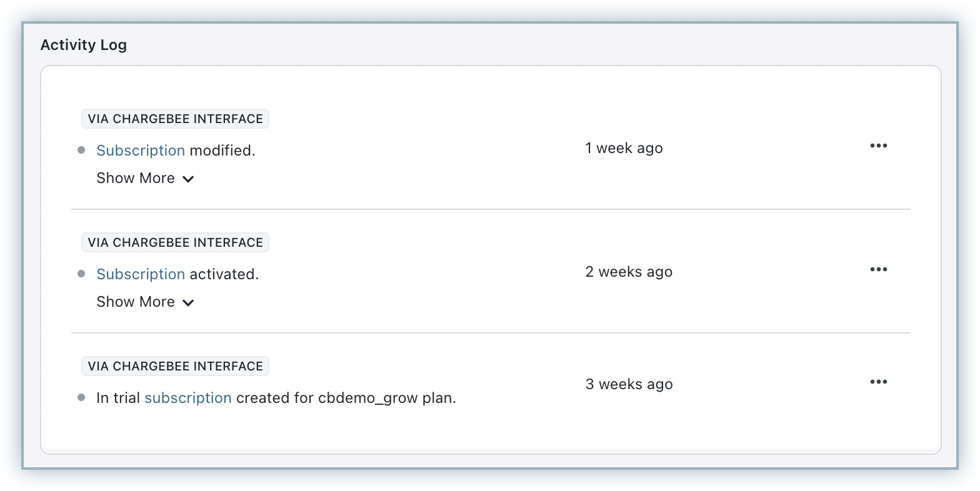Click the VIA CHARGEBEE INTERFACE badge above Subscription modified
Image resolution: width=980 pixels, height=491 pixels.
[x=175, y=119]
